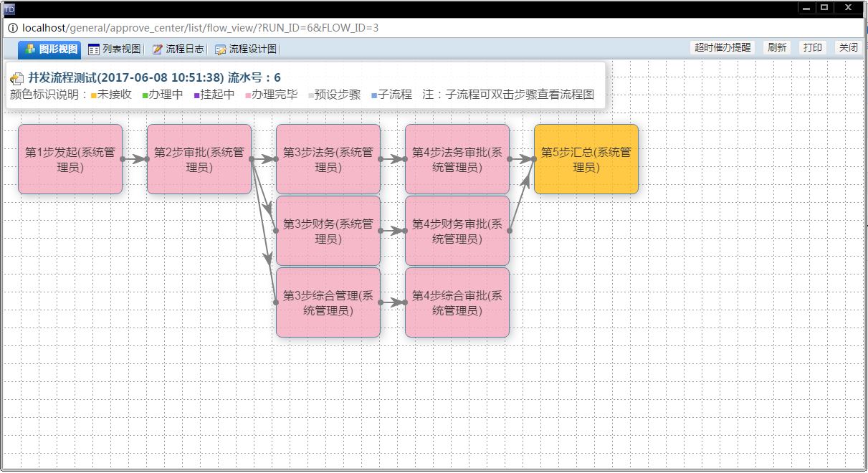Click the 关闭 button in toolbar
The width and height of the screenshot is (868, 473).
(x=848, y=47)
